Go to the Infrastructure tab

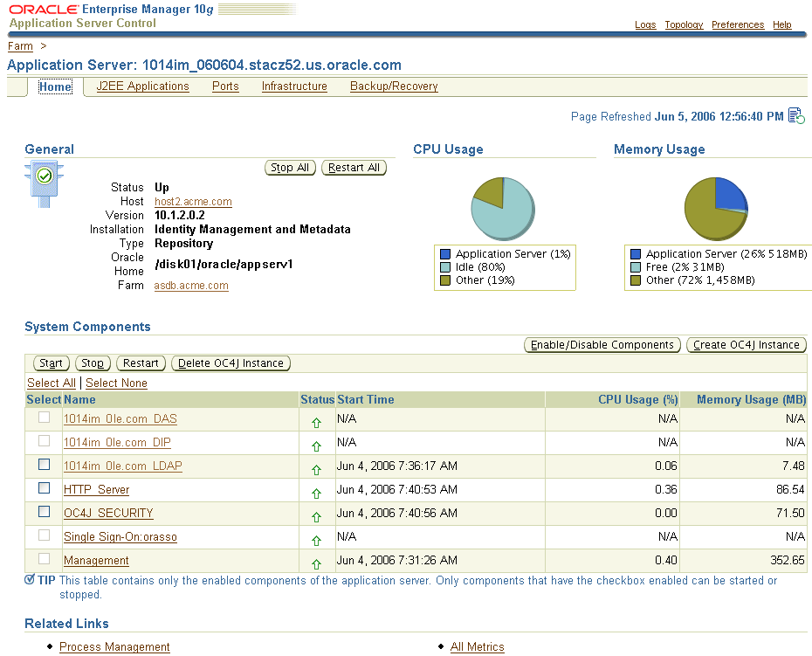pyautogui.click(x=294, y=86)
